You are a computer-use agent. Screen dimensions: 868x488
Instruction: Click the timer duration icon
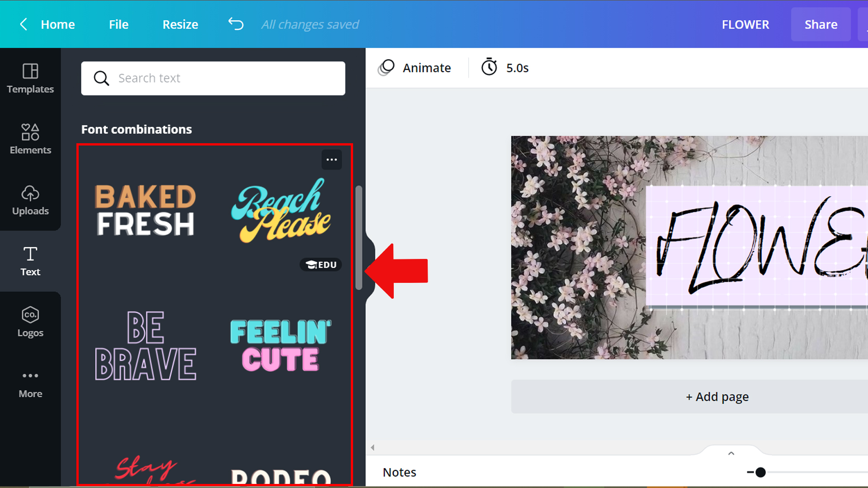[x=489, y=67]
